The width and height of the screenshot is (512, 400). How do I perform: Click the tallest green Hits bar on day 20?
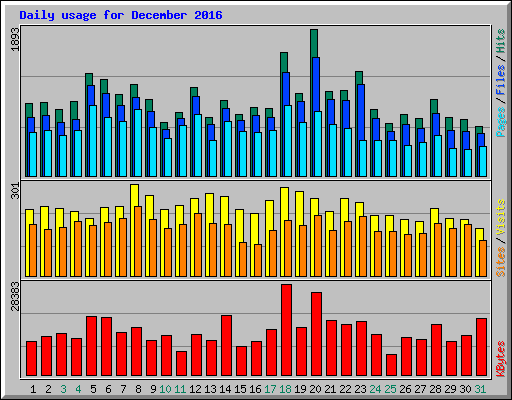coord(314,43)
